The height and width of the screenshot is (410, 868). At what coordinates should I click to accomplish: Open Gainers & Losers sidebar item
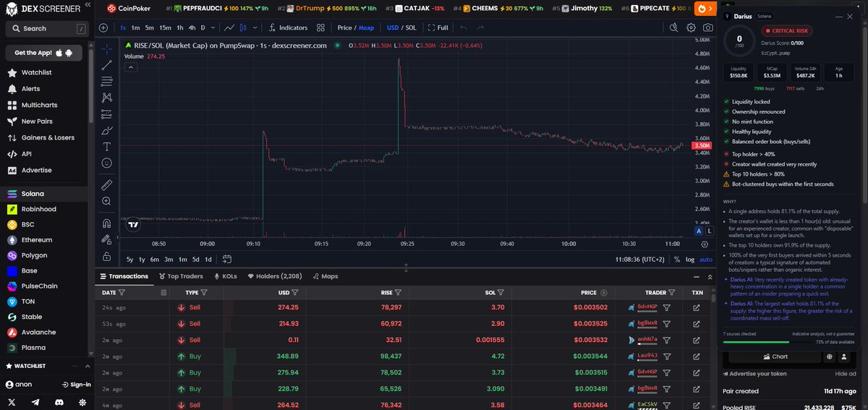tap(44, 137)
